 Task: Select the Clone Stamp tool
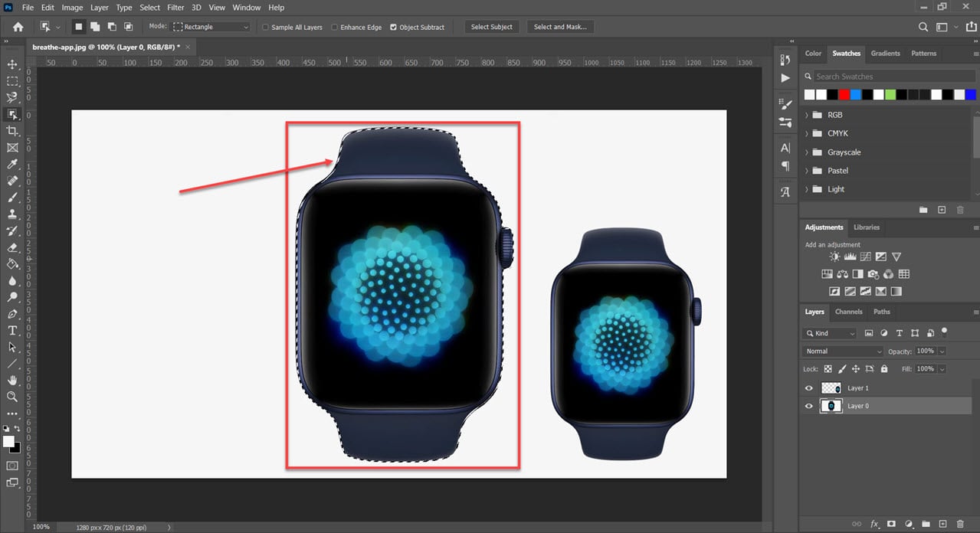pyautogui.click(x=12, y=214)
